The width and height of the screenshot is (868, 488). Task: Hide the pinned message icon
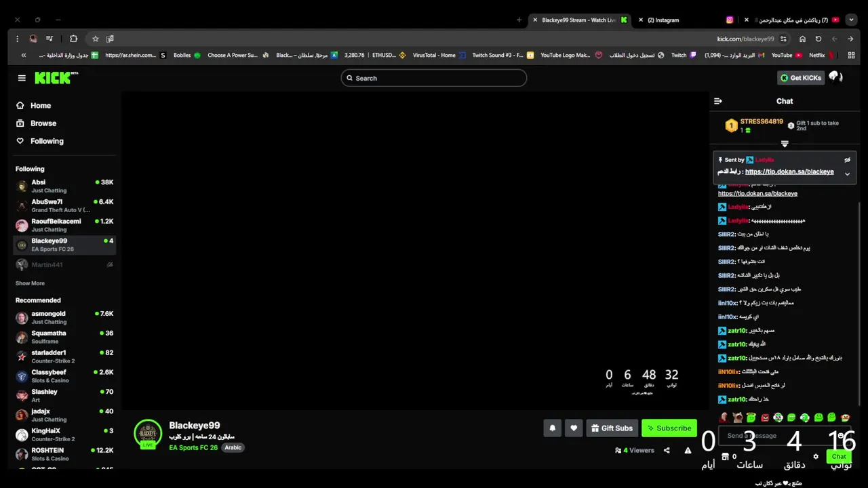click(847, 160)
